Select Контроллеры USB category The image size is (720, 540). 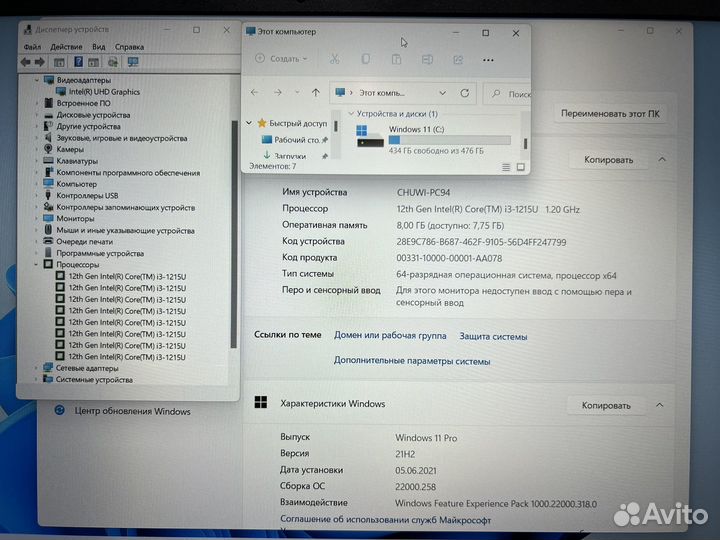click(87, 196)
